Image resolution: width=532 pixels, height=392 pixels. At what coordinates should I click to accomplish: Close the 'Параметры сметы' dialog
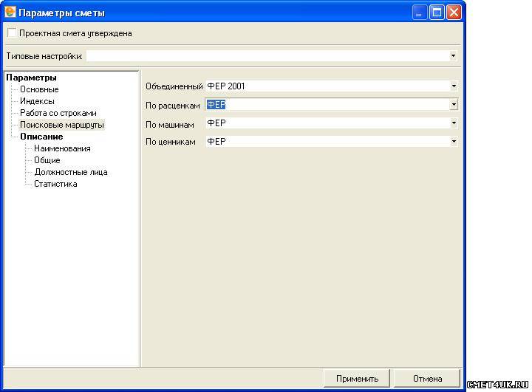pos(454,13)
